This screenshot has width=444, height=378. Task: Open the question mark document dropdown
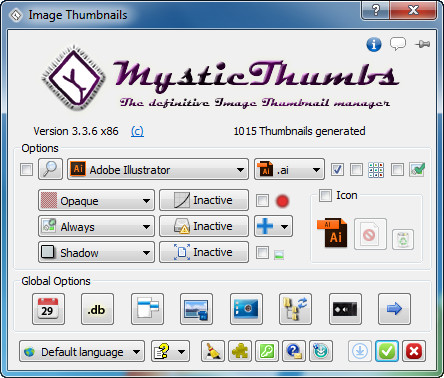[x=170, y=351]
